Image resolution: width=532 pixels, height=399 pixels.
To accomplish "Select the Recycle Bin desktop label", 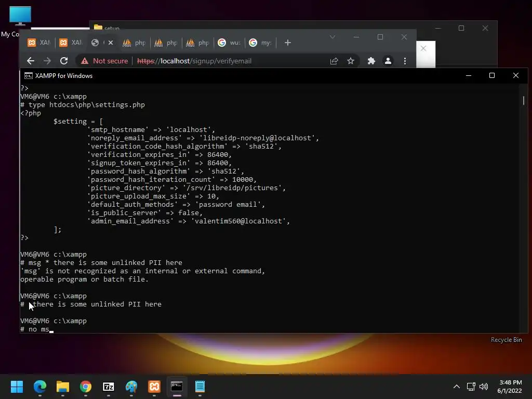I will (x=506, y=340).
